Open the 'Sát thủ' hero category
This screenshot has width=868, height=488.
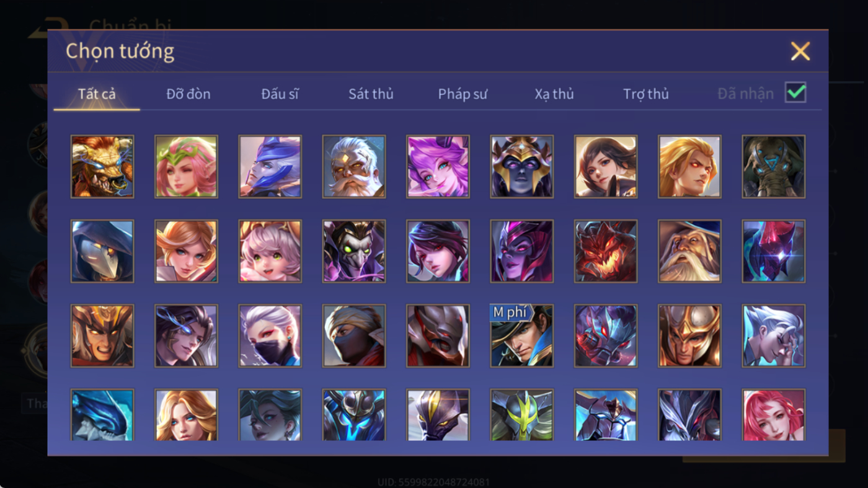pos(371,94)
